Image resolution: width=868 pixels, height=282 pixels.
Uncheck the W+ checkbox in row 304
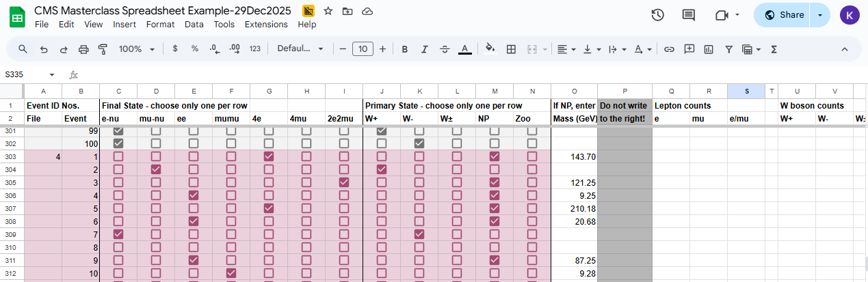pos(382,169)
